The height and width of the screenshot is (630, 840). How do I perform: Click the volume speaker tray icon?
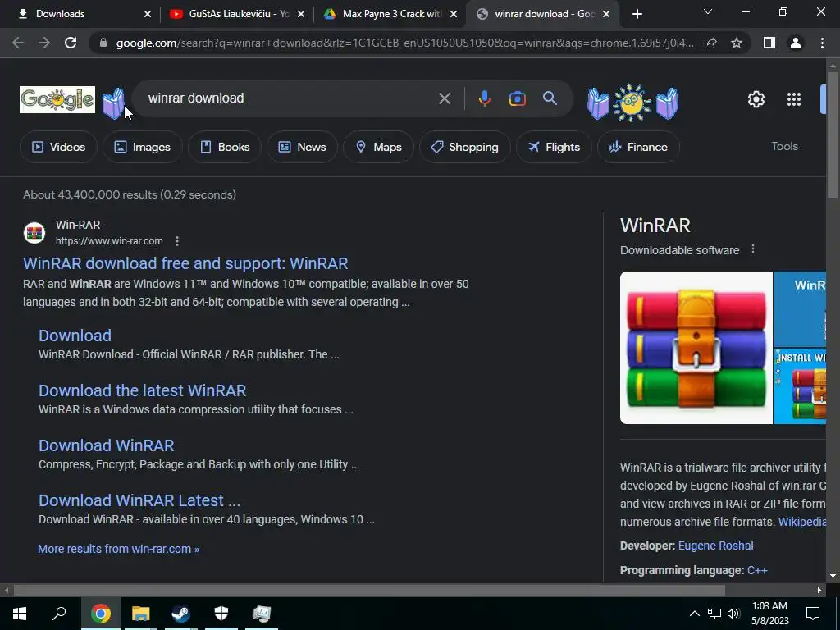[x=733, y=614]
